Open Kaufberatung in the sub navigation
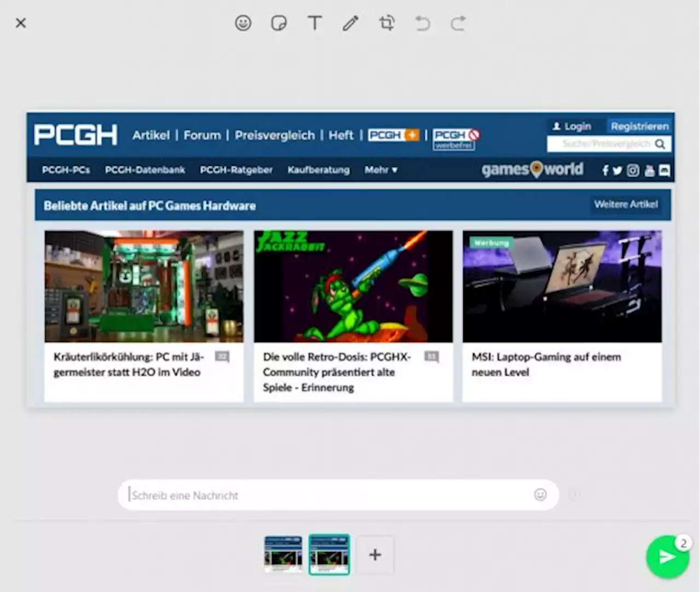 click(x=319, y=170)
